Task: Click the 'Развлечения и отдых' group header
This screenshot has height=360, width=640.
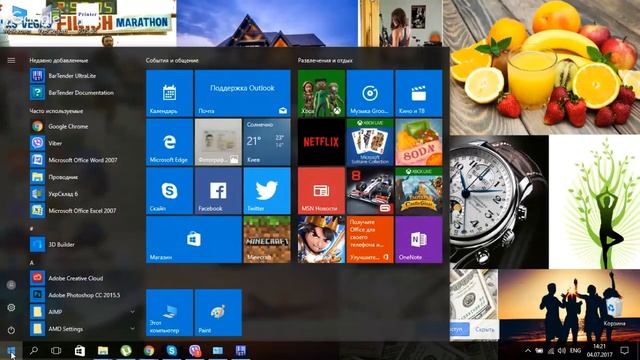Action: (x=325, y=60)
